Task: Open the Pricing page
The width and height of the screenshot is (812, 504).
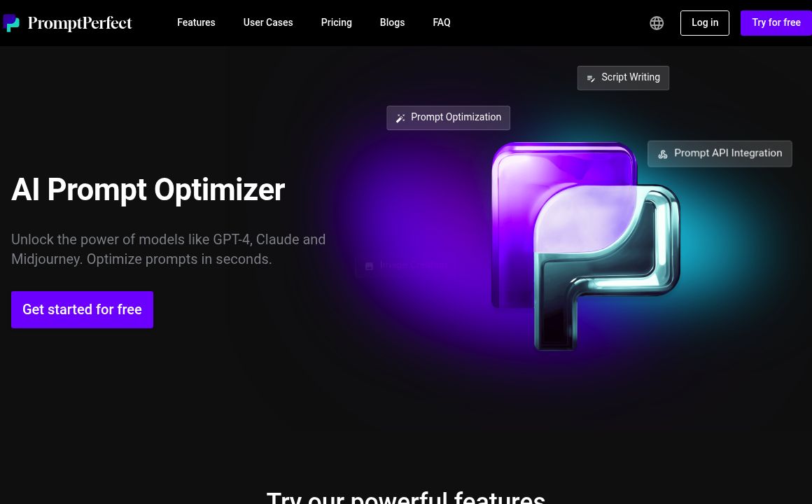Action: click(x=336, y=22)
